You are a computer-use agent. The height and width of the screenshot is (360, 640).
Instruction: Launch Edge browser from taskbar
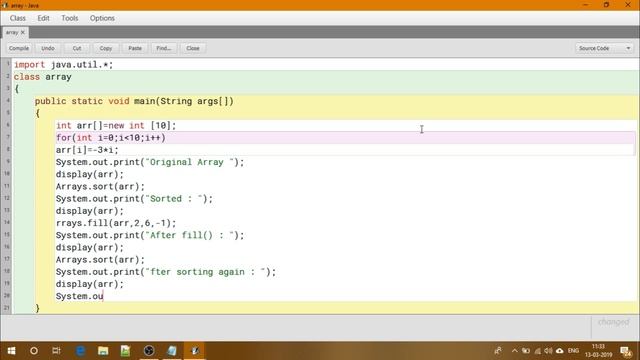click(80, 351)
